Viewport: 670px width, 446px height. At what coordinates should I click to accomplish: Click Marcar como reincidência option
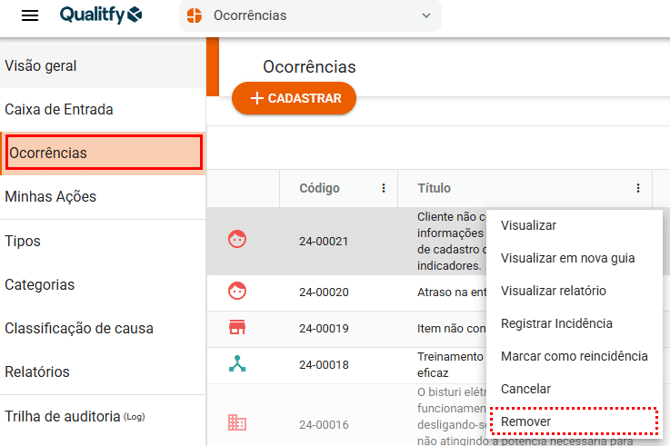[574, 356]
